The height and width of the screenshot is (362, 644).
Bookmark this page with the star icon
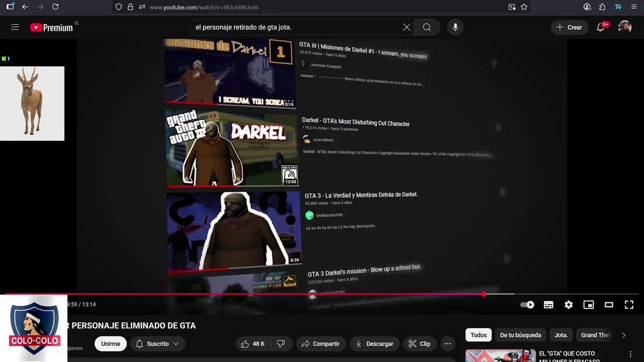pos(524,7)
